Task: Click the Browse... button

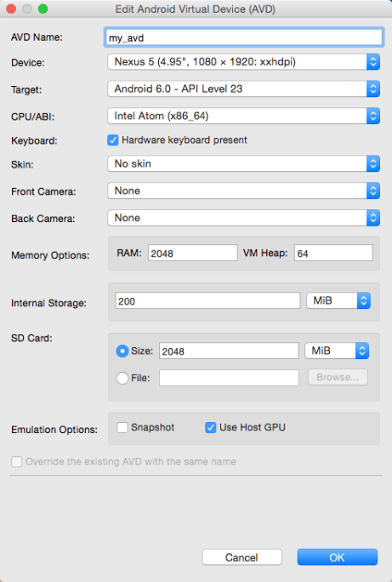Action: click(338, 377)
